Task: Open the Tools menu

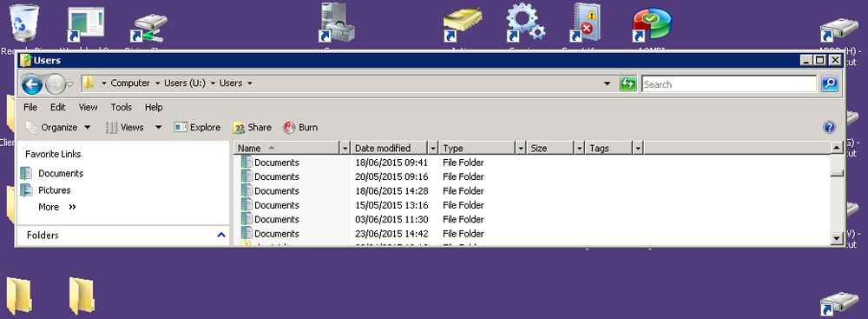Action: (x=122, y=107)
